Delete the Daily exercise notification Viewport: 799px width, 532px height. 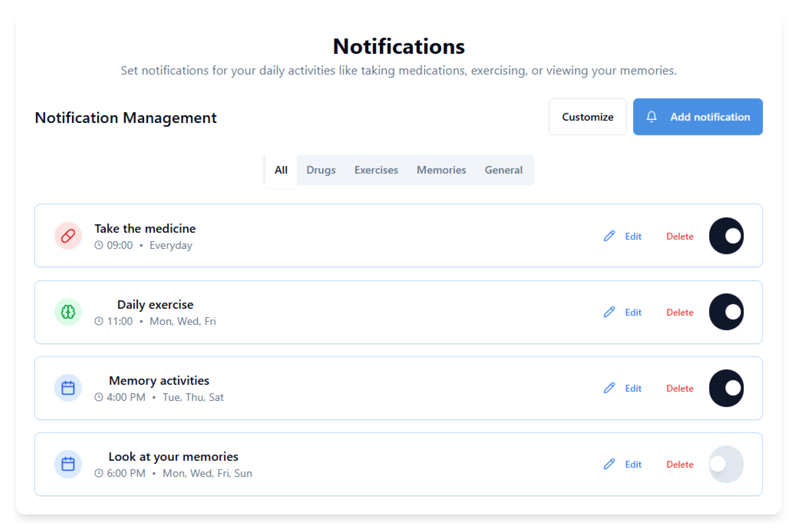[x=680, y=312]
